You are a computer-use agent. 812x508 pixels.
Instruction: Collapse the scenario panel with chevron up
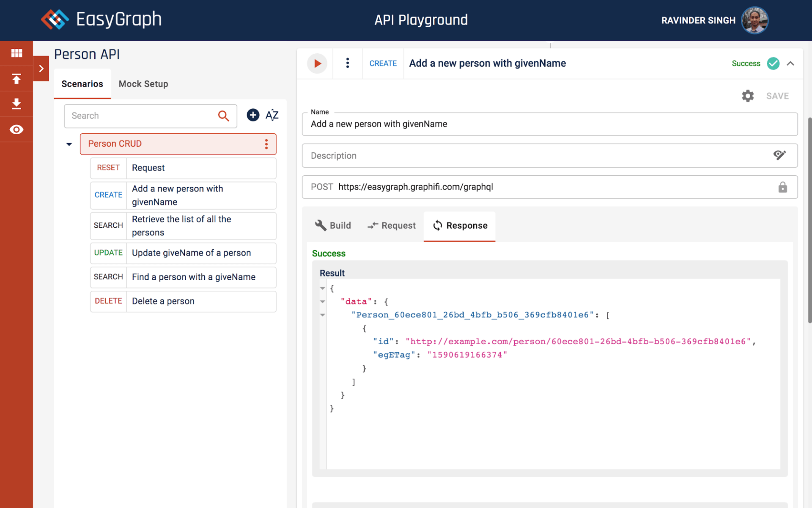pos(790,63)
